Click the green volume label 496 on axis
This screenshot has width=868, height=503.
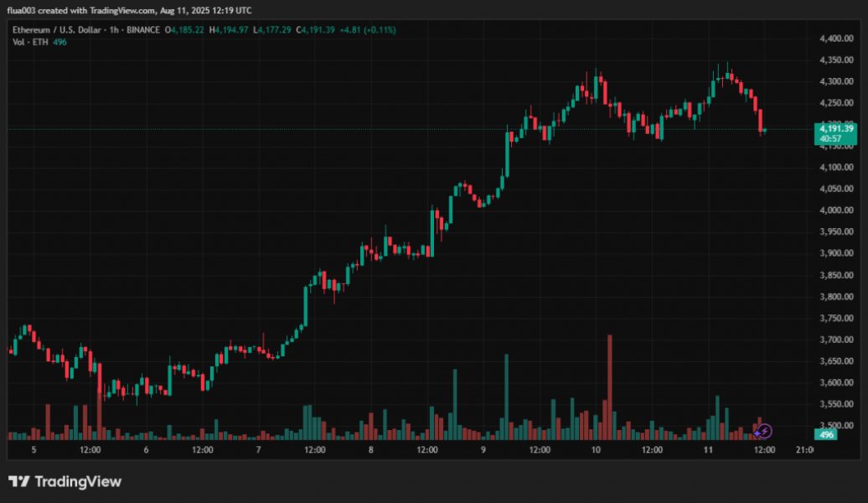(x=827, y=435)
